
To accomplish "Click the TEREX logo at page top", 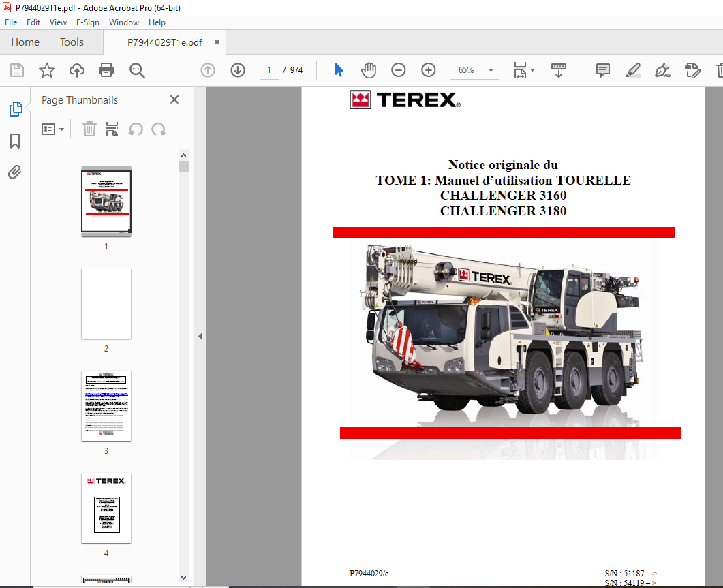I will 405,99.
